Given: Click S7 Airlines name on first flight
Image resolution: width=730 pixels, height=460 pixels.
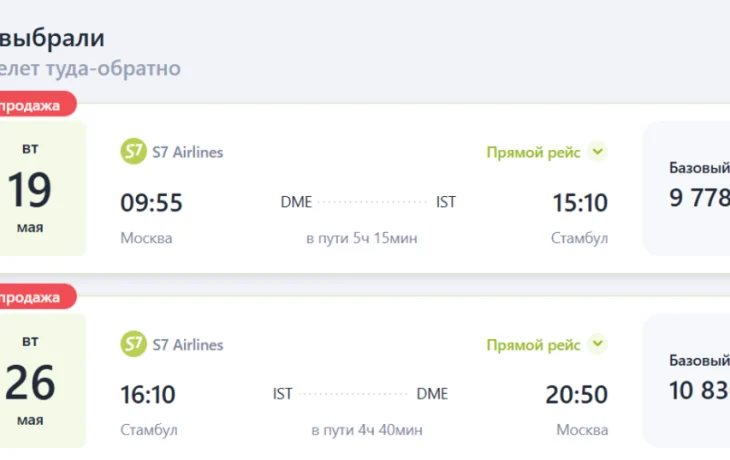Looking at the screenshot, I should [187, 152].
